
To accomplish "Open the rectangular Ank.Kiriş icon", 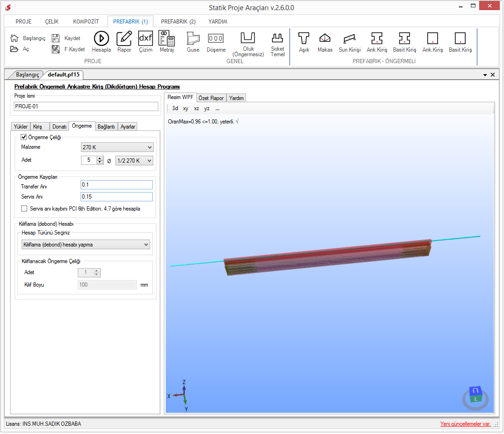I will pos(432,38).
